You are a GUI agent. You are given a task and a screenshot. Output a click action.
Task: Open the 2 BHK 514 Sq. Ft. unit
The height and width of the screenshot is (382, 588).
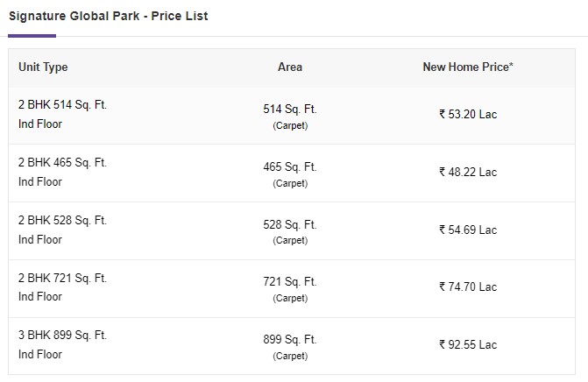point(62,104)
